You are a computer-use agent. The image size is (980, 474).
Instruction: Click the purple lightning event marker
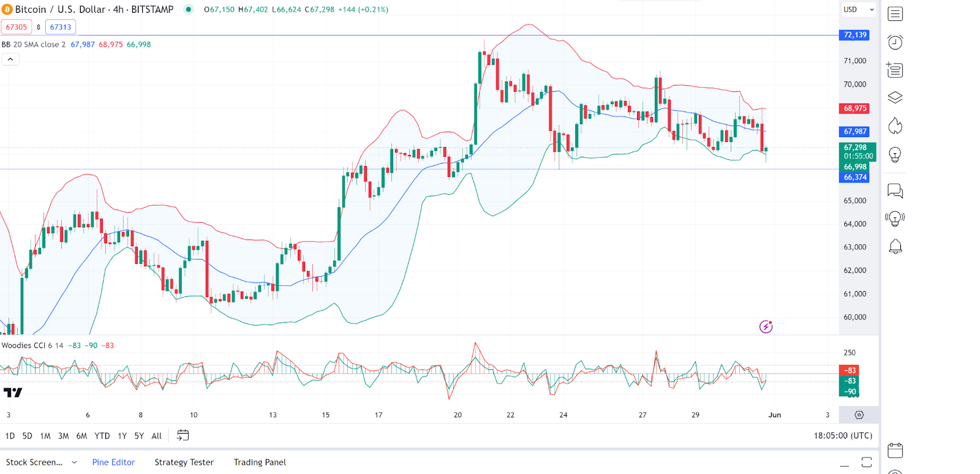pyautogui.click(x=766, y=326)
